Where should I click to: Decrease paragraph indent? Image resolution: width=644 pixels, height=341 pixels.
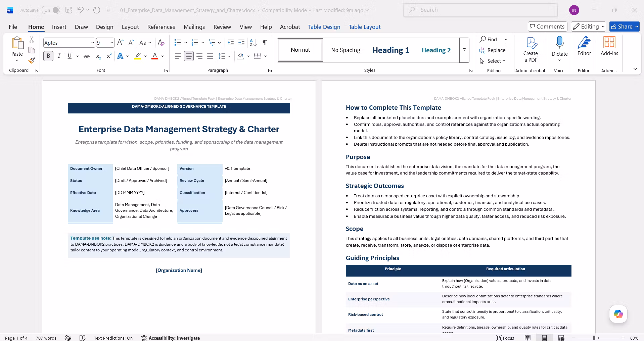point(231,43)
